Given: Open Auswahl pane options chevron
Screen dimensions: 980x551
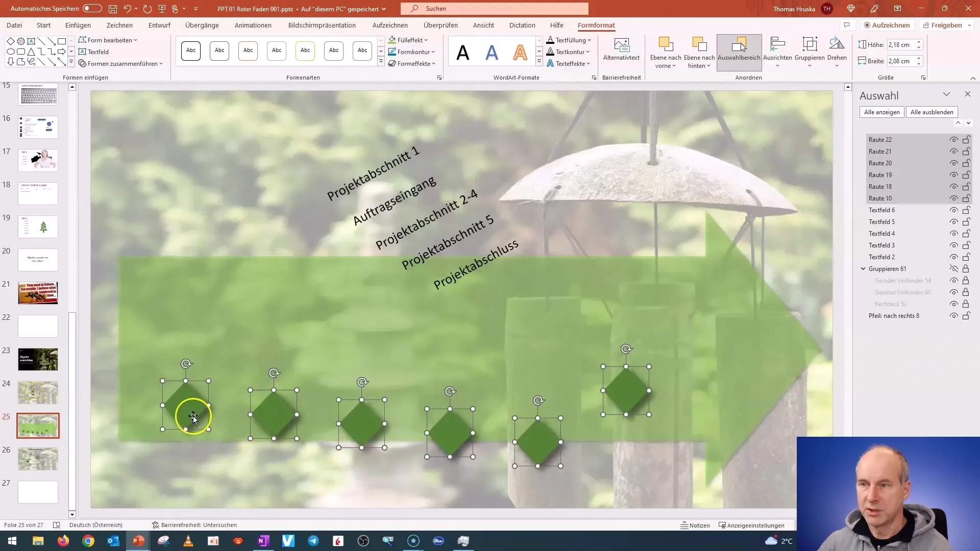Looking at the screenshot, I should click(946, 94).
